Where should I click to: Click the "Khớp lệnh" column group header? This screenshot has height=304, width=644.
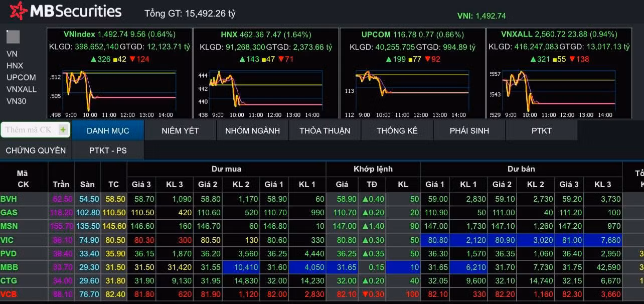pos(373,169)
